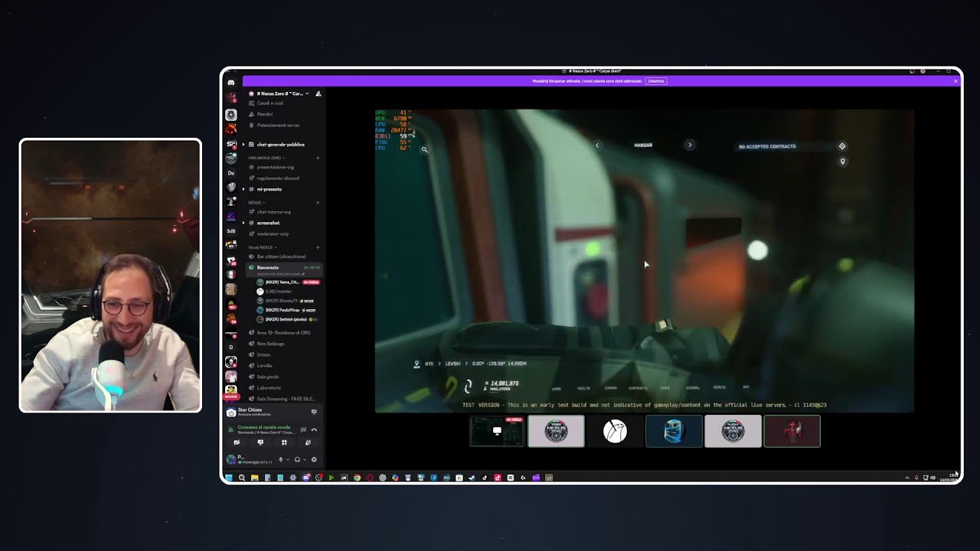
Task: Open microphone input options arrow
Action: [x=287, y=460]
